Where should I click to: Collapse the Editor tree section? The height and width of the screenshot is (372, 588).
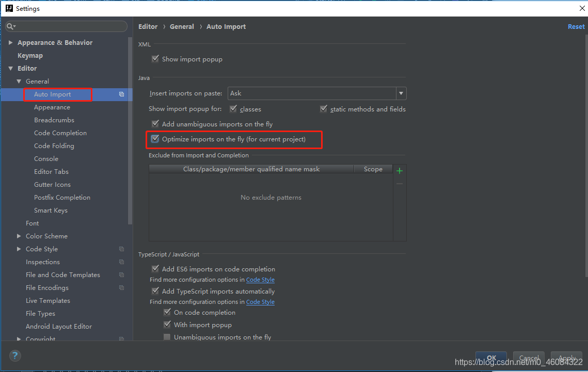[x=10, y=69]
